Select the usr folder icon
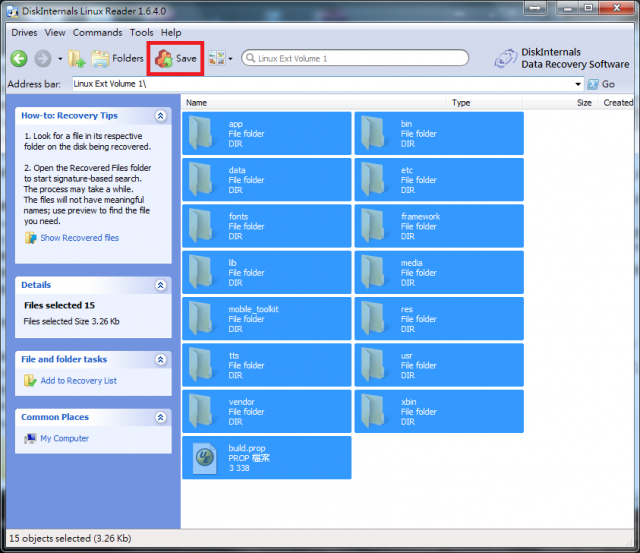The width and height of the screenshot is (640, 553). tap(373, 365)
